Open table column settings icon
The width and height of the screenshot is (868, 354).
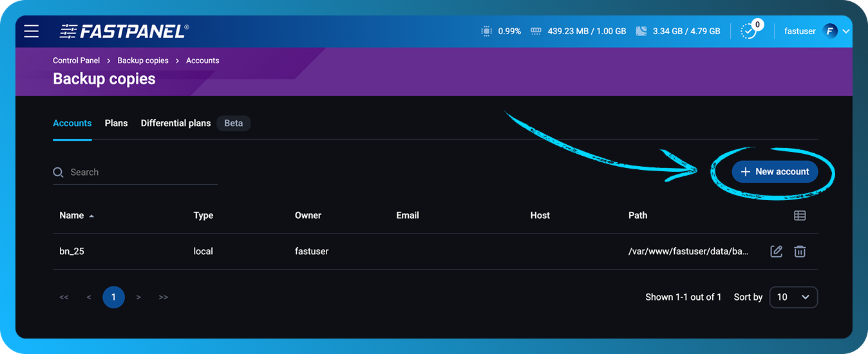click(800, 216)
